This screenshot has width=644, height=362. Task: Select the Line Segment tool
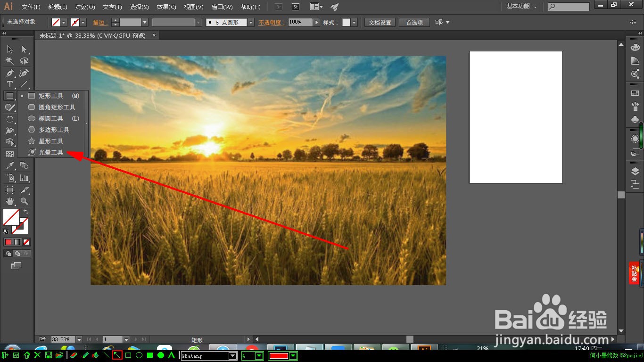(x=24, y=84)
